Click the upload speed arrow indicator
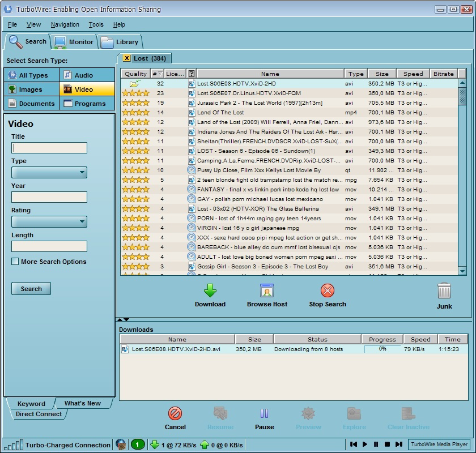Screen dimensions: 476x453 (x=205, y=445)
